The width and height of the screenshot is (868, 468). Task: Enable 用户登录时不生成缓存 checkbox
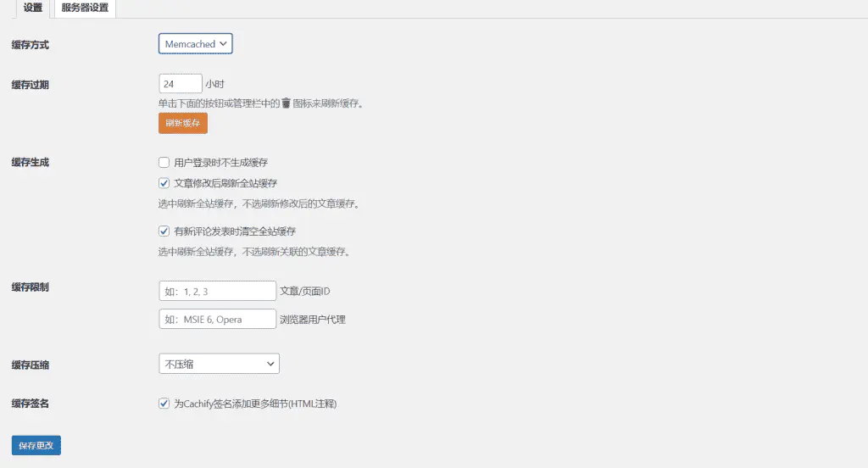pyautogui.click(x=164, y=162)
